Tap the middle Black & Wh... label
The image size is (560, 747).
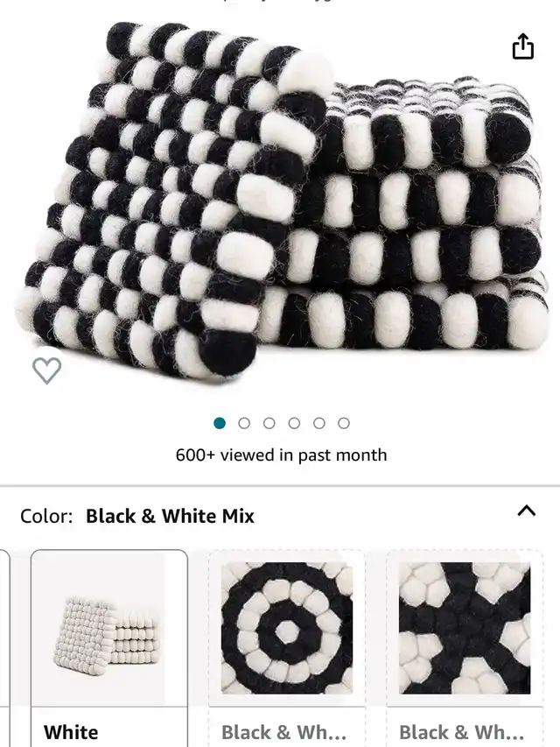point(283,732)
